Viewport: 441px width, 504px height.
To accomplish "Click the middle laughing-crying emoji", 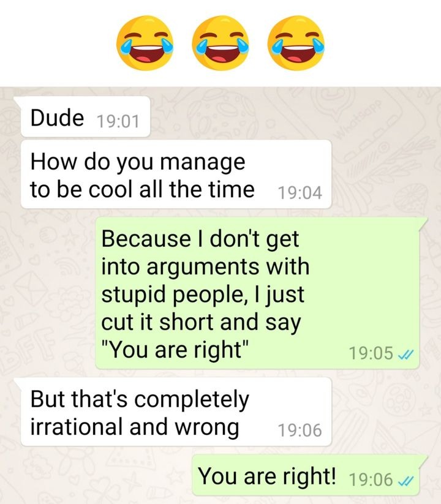I will [x=221, y=43].
